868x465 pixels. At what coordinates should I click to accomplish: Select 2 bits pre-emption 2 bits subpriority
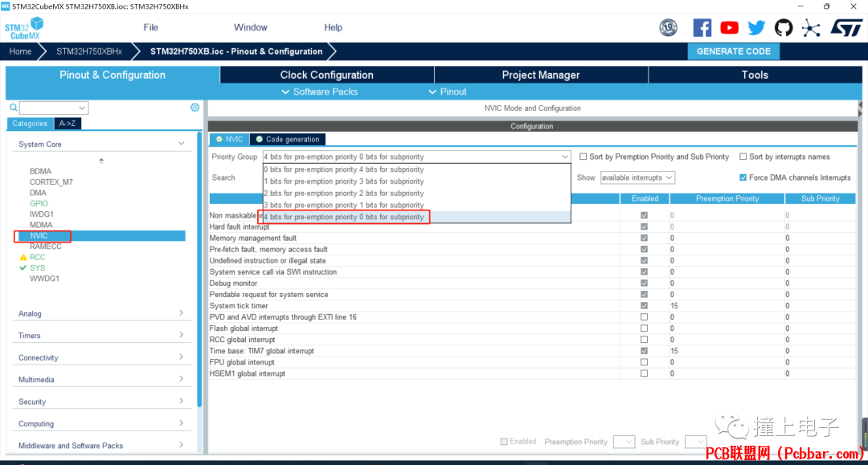417,193
